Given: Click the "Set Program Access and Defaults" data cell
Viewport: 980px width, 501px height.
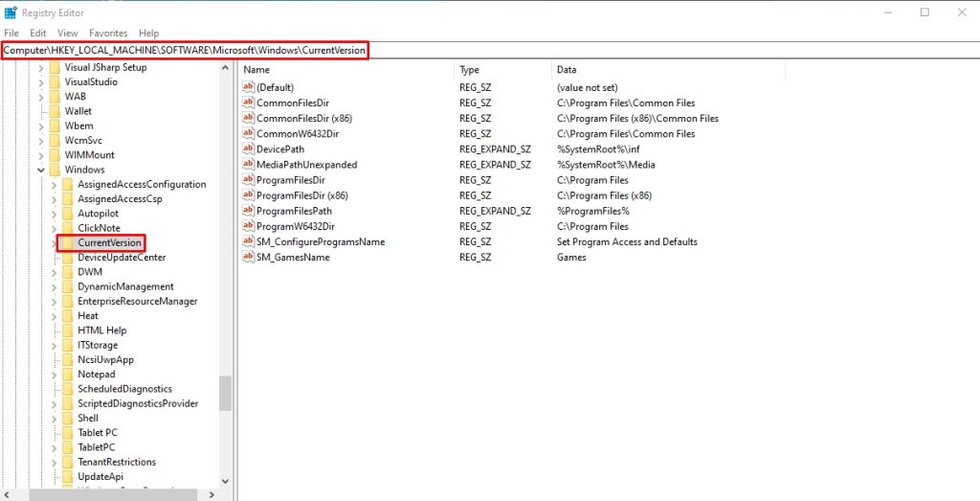Looking at the screenshot, I should tap(627, 241).
